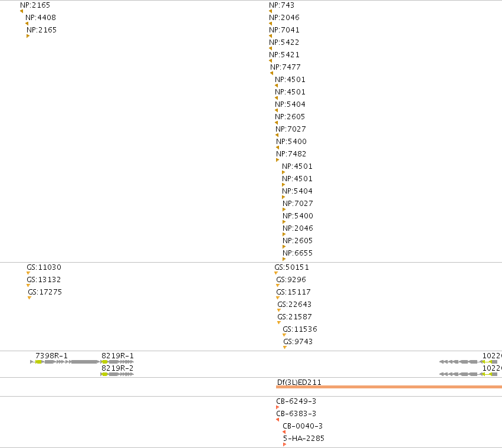Click the GS:9743 feature label
The image size is (502, 448).
coord(298,342)
